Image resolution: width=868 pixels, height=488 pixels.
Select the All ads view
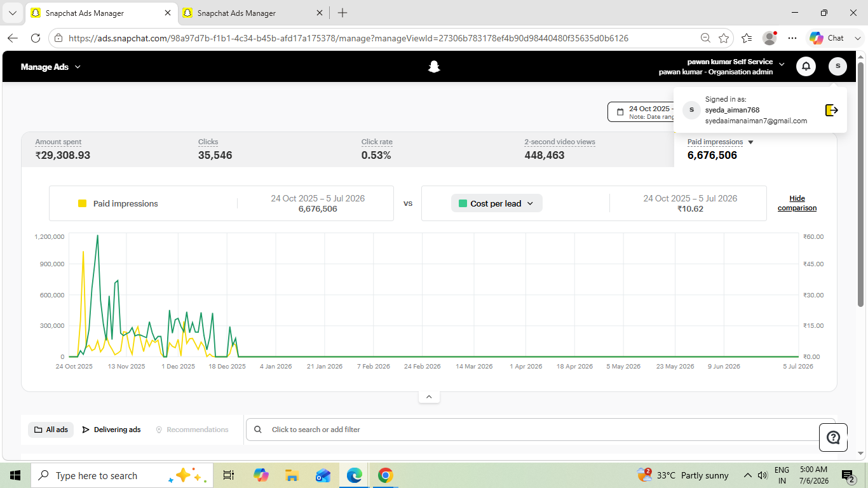point(51,430)
